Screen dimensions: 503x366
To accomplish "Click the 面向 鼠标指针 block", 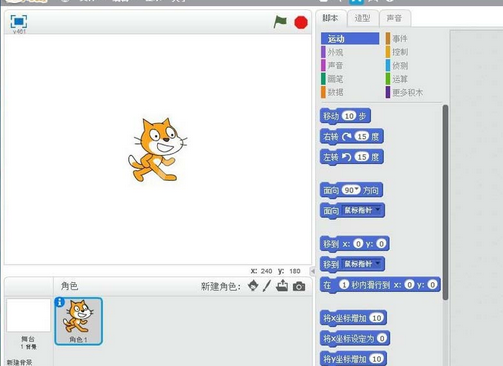I will (x=352, y=210).
